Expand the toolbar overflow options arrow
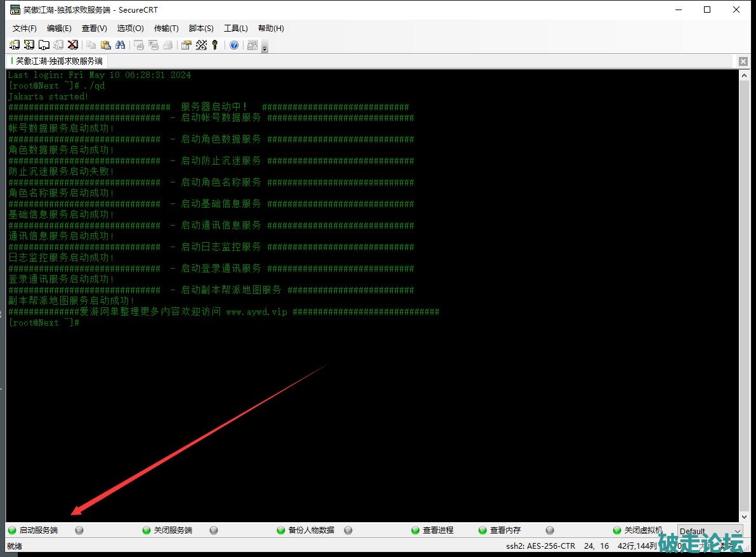Image resolution: width=756 pixels, height=557 pixels. click(264, 48)
